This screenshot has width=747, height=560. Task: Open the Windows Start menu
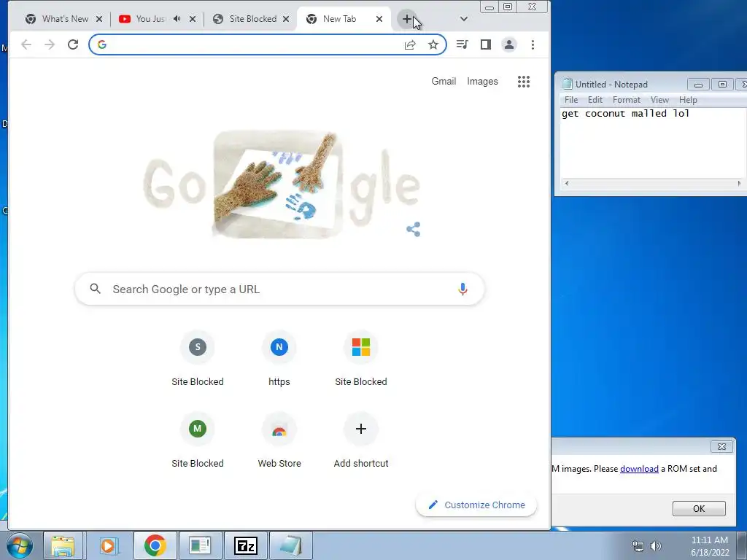point(20,545)
